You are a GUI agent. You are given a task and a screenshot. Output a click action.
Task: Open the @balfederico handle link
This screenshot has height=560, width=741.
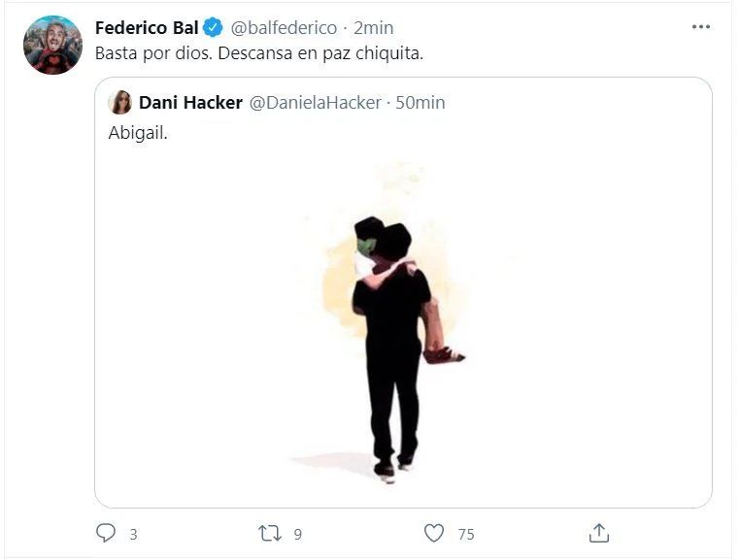[x=284, y=28]
